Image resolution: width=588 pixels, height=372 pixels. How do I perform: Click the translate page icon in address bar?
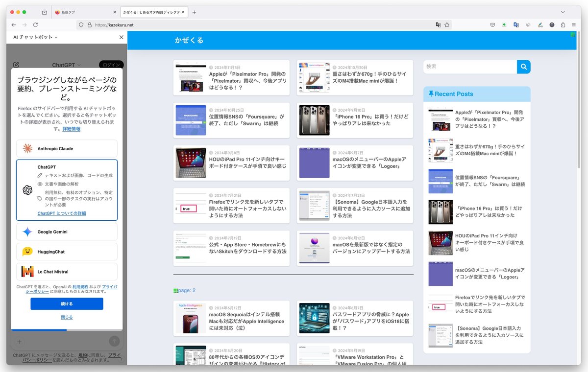tap(439, 24)
